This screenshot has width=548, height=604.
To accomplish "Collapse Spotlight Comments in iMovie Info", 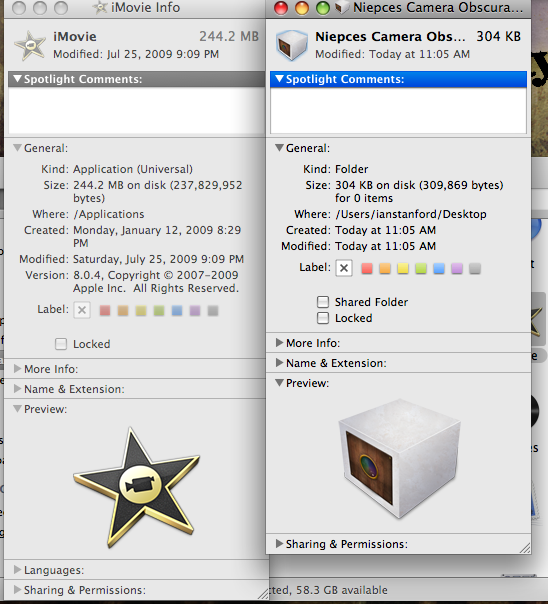I will 17,79.
